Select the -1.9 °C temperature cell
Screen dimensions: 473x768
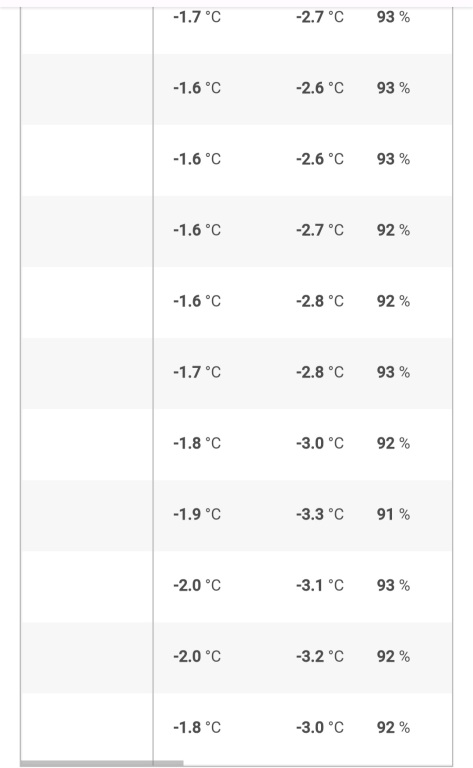tap(197, 514)
